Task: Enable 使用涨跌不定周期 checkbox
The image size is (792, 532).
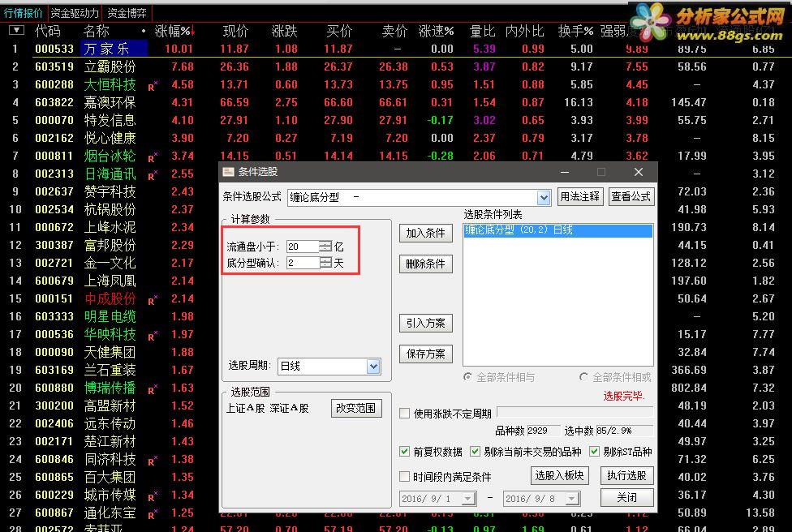Action: coord(404,414)
